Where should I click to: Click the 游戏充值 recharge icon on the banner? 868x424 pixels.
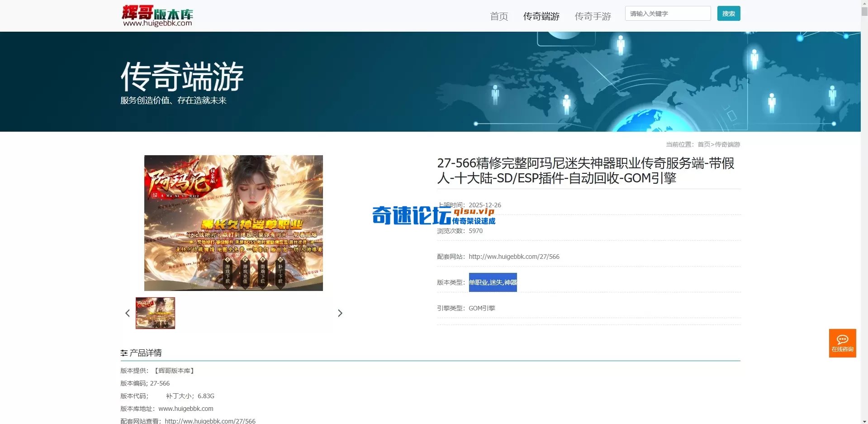(x=245, y=273)
